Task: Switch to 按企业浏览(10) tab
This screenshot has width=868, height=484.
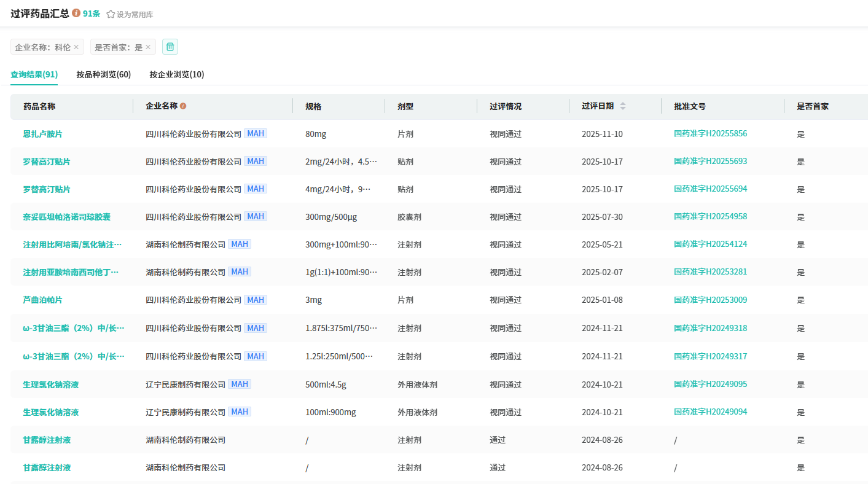Action: pos(177,74)
